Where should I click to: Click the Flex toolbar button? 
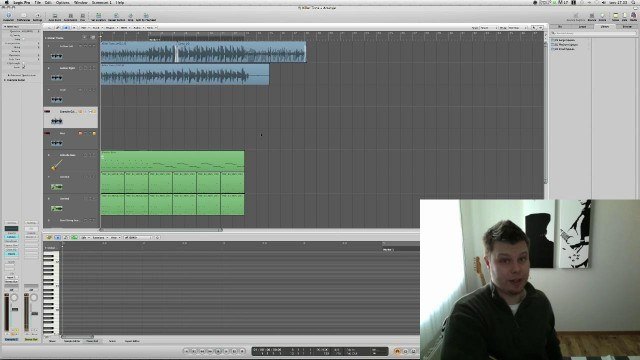tap(82, 16)
